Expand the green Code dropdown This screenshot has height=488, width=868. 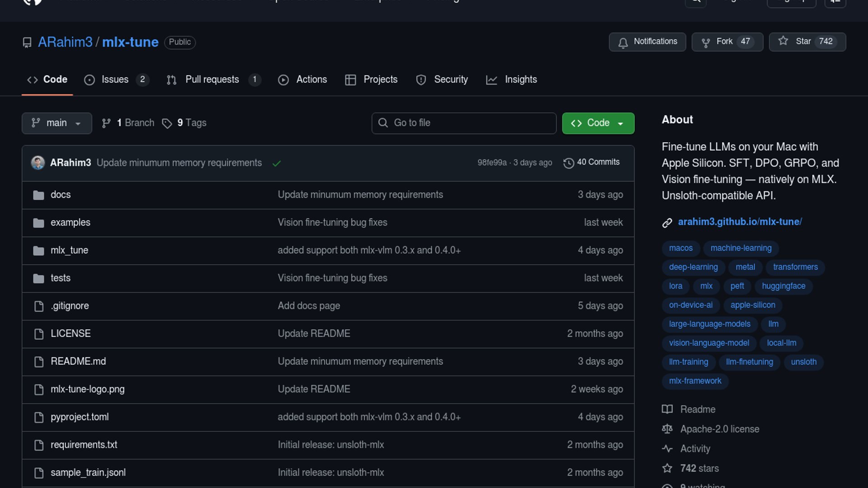click(598, 123)
